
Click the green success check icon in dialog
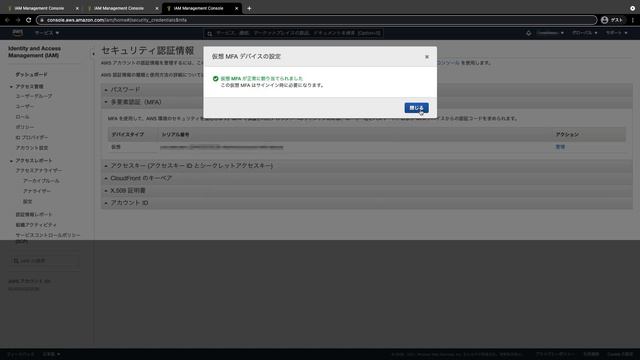216,78
